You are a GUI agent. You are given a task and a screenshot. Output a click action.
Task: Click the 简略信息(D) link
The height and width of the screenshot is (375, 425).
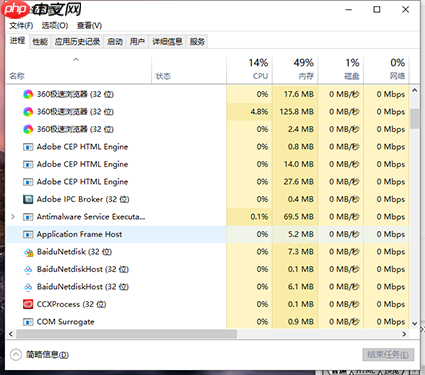point(47,355)
